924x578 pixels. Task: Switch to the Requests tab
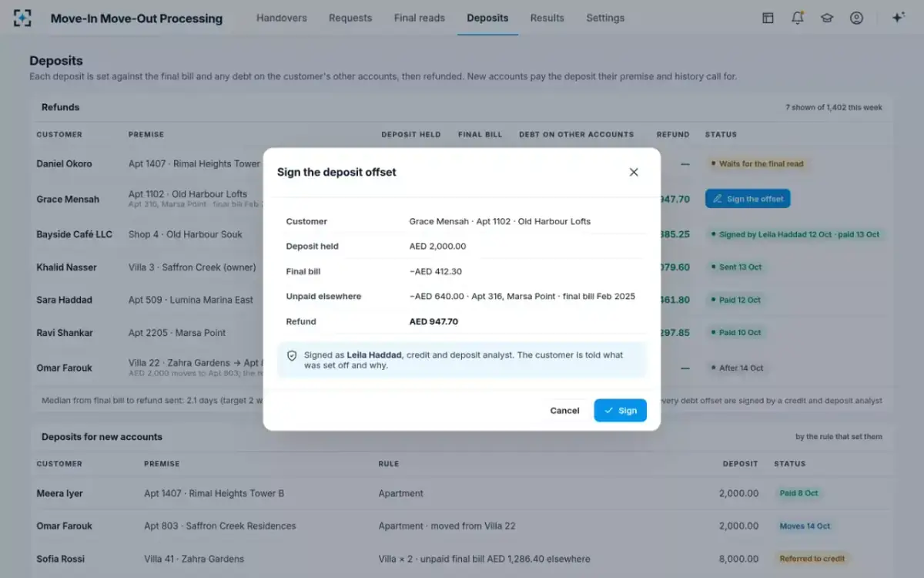[350, 18]
